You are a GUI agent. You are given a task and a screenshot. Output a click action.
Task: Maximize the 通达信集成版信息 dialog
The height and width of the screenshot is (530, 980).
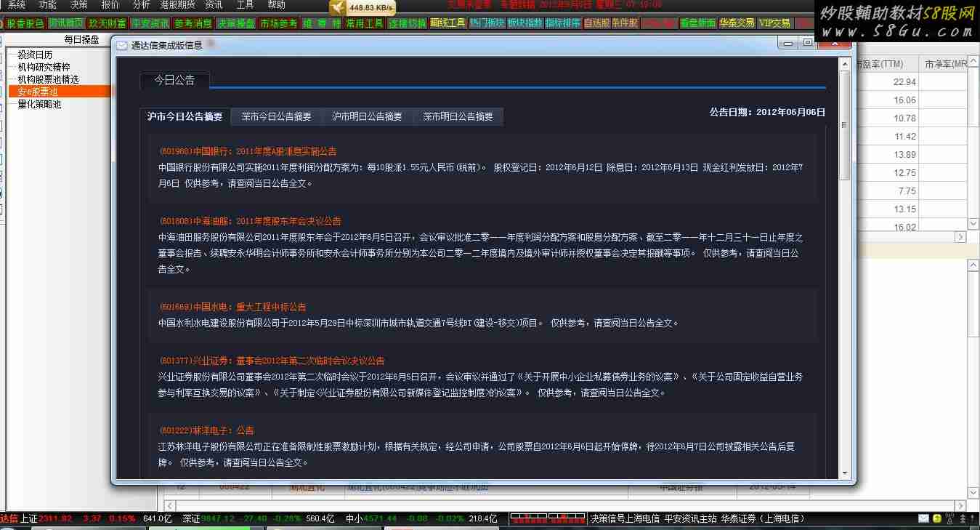tap(809, 43)
